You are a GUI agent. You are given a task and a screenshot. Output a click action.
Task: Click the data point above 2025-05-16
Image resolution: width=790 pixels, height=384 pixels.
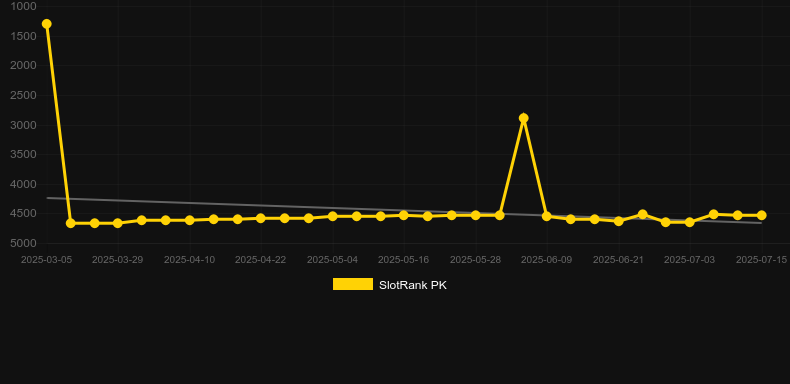click(x=404, y=215)
